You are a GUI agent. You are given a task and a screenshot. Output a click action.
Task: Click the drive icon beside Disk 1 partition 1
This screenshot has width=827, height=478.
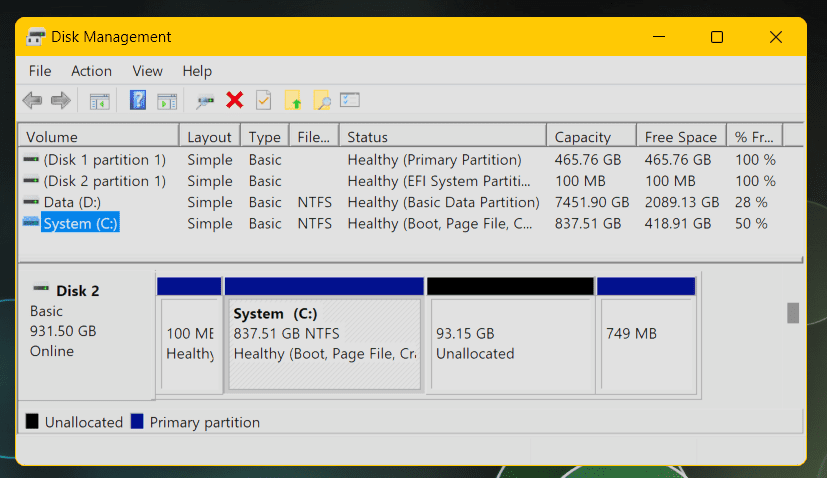(31, 159)
